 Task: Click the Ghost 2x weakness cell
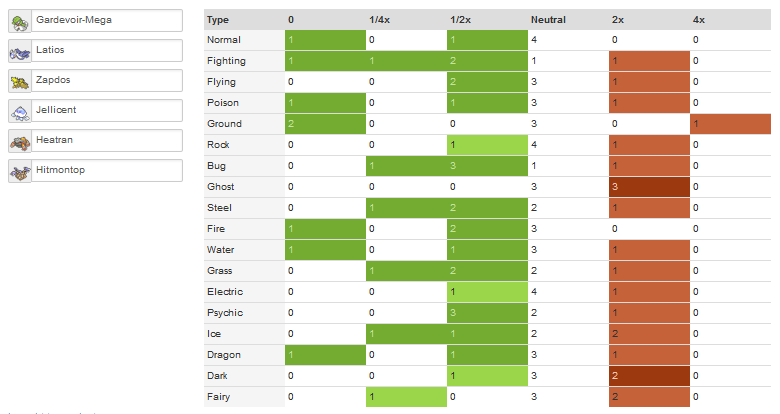[x=649, y=187]
